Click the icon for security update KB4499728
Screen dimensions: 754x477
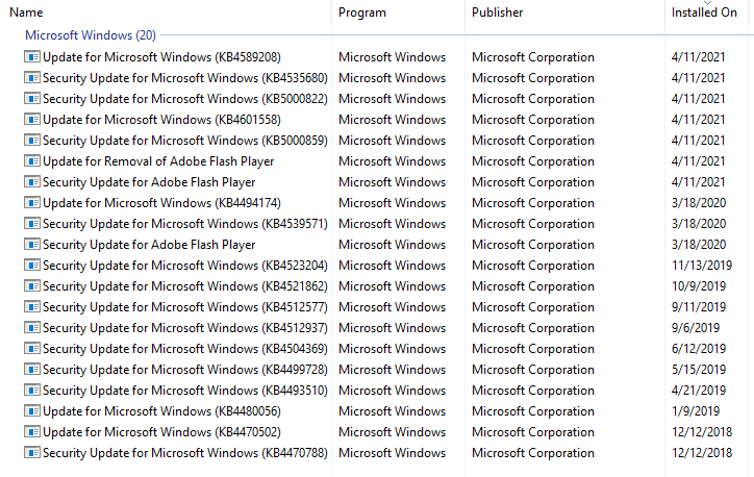pyautogui.click(x=32, y=369)
